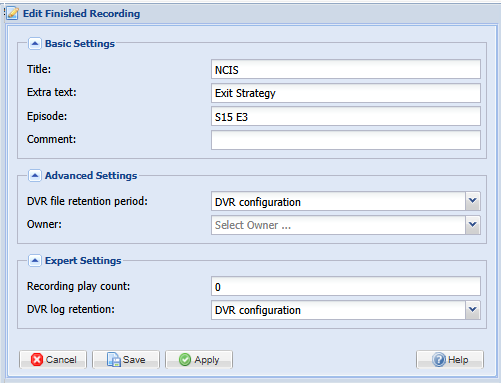Image resolution: width=501 pixels, height=383 pixels.
Task: Open DVR file retention period dropdown arrow
Action: (x=472, y=201)
